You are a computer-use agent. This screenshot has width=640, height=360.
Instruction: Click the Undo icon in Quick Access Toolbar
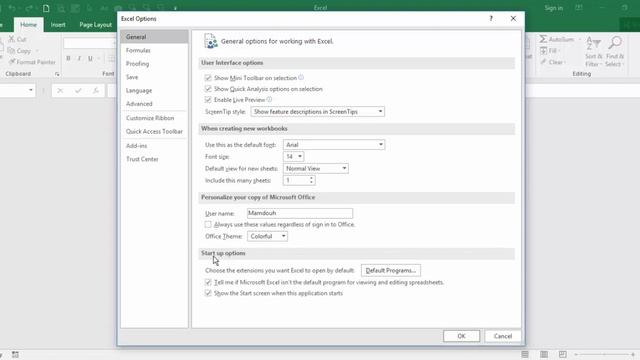[x=12, y=8]
